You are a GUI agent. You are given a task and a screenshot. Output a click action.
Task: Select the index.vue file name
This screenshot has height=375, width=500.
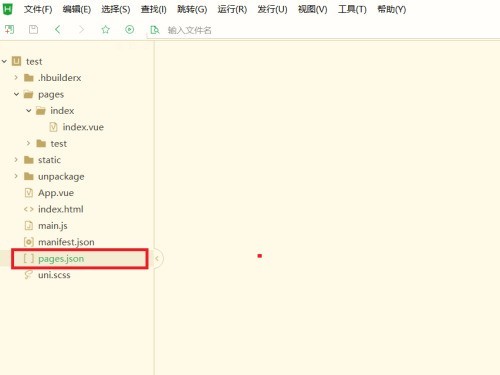coord(83,127)
